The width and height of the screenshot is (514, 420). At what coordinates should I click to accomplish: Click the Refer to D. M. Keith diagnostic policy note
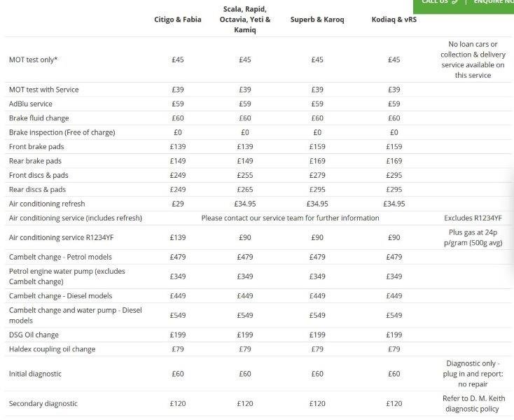point(473,404)
